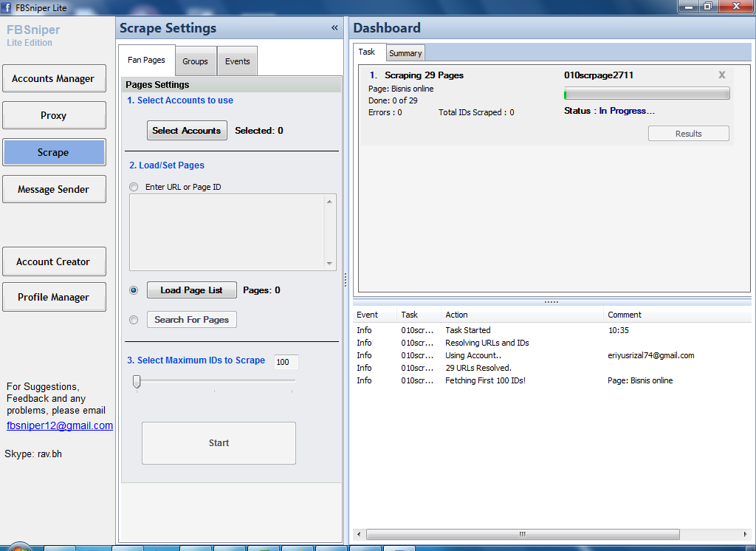Minimize the FBSniper Lite window

(689, 6)
